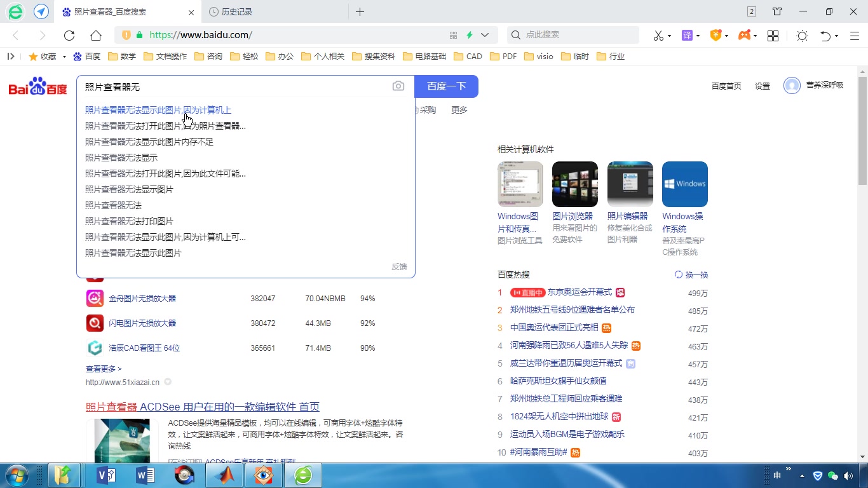868x488 pixels.
Task: Click the green lightning speed-mode icon
Action: 470,36
